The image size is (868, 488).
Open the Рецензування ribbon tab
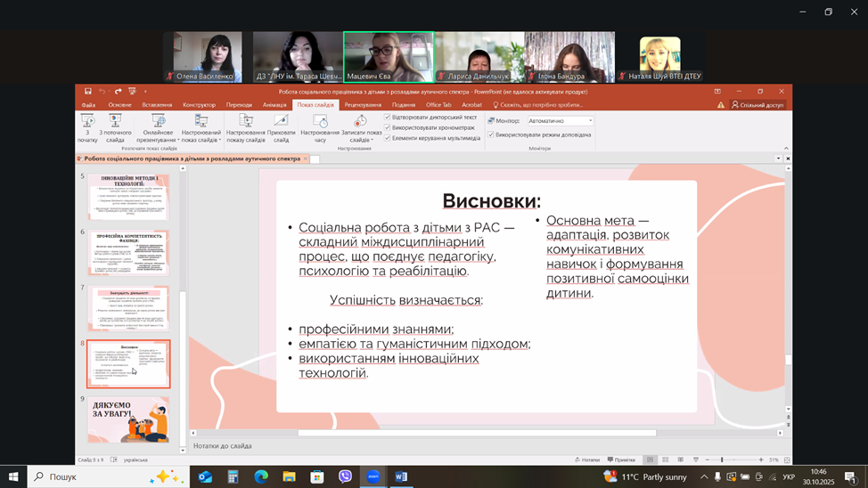coord(364,105)
